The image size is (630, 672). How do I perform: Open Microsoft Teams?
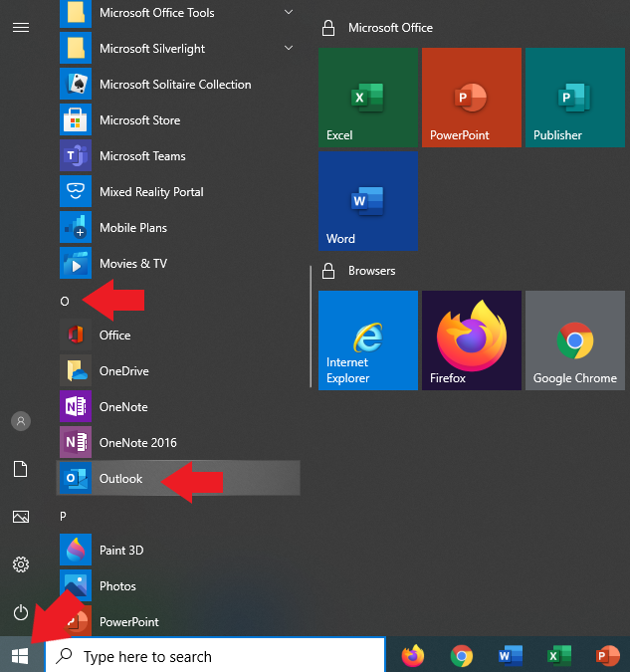[178, 156]
